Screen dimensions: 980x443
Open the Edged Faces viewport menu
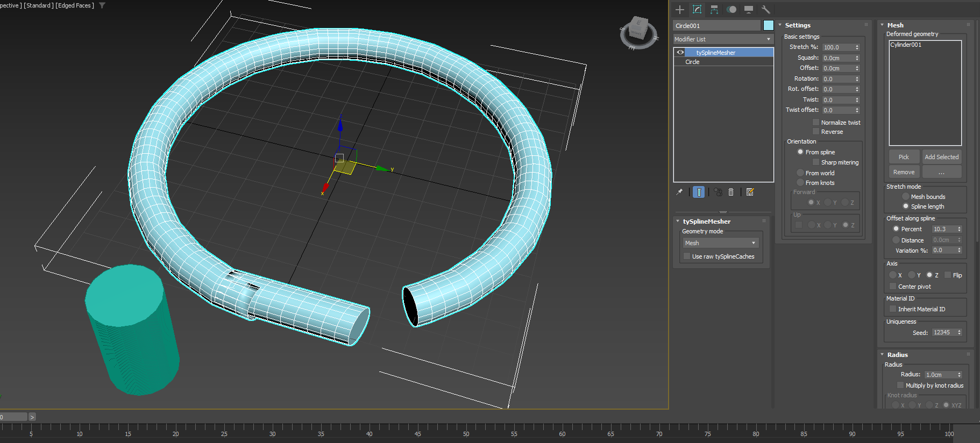(x=75, y=5)
